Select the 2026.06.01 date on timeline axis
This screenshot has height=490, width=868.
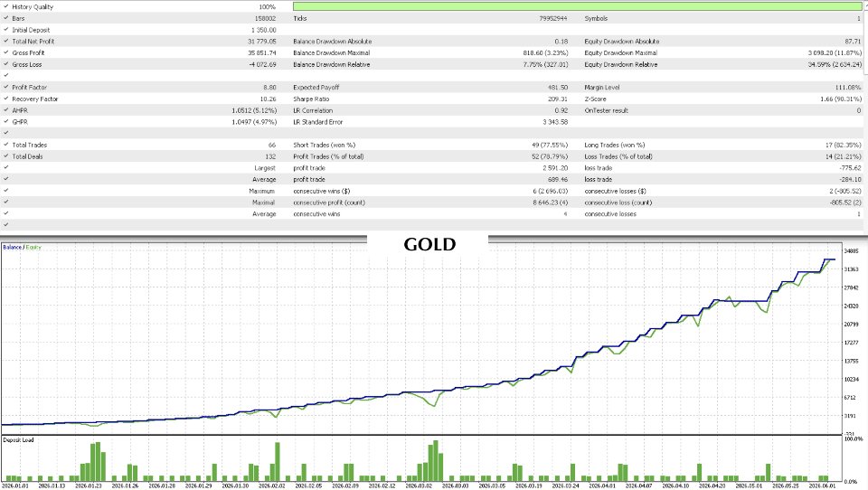(822, 485)
